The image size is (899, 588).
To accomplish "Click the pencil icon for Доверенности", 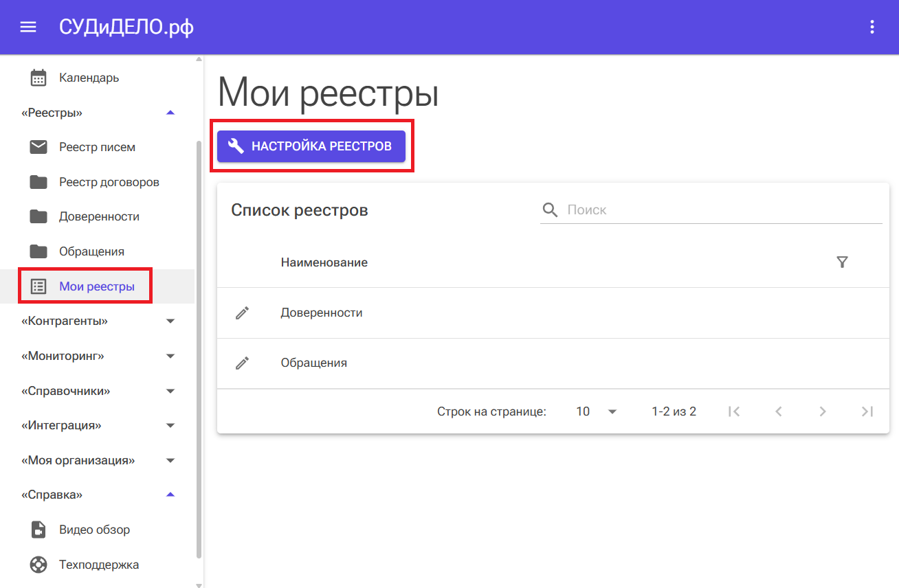I will coord(242,313).
